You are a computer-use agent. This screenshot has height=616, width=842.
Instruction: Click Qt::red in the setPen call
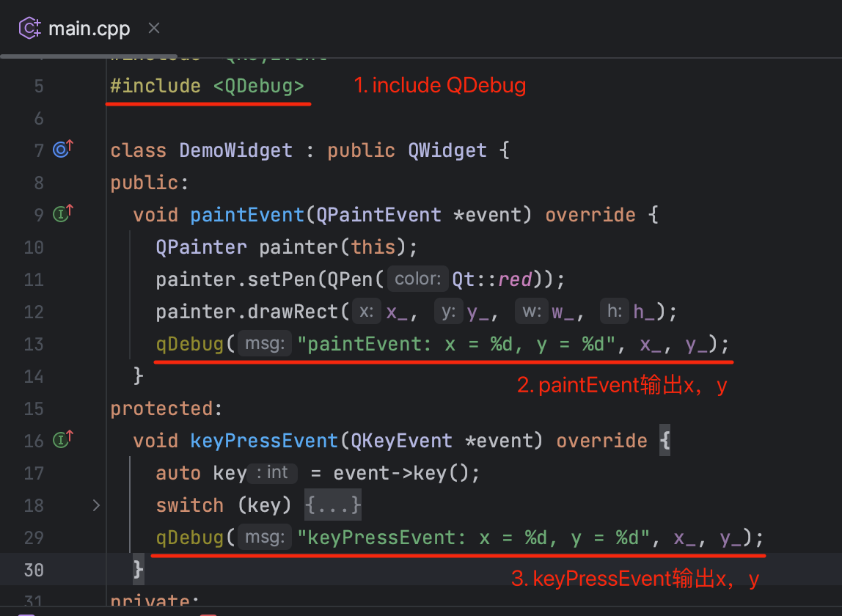coord(492,279)
